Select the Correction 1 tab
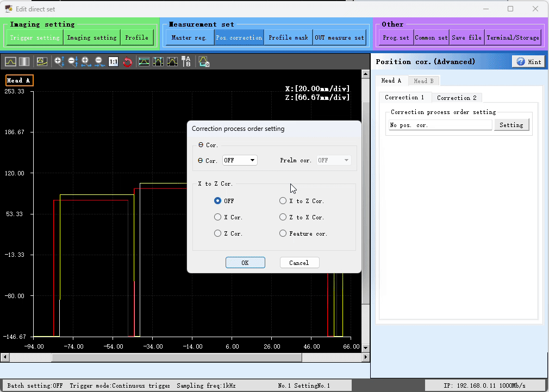The image size is (549, 392). pos(404,97)
